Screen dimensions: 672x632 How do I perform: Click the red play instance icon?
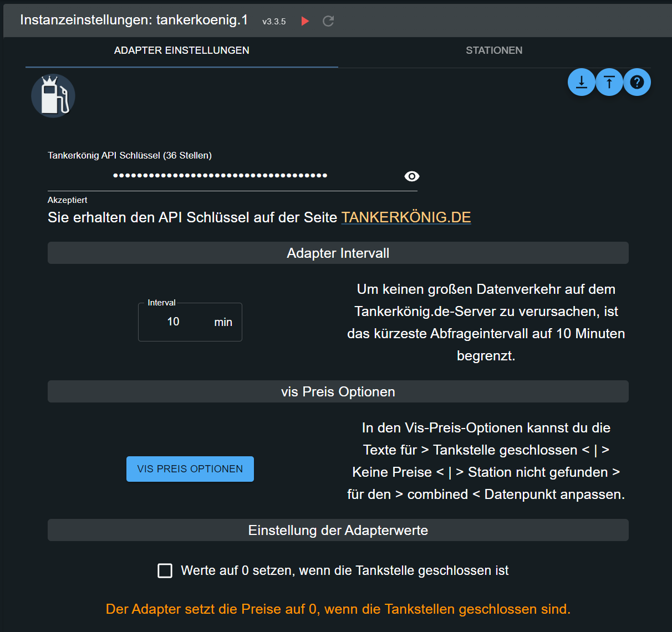pyautogui.click(x=305, y=21)
